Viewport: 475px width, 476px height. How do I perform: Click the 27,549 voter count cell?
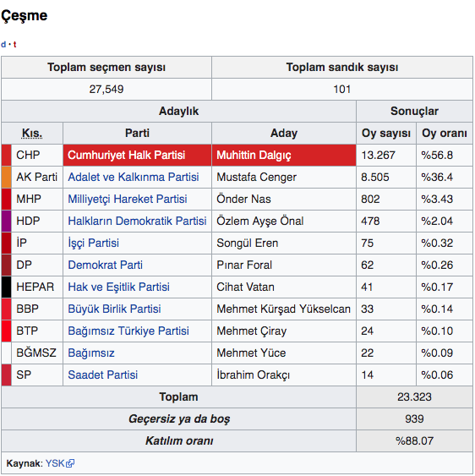(106, 90)
